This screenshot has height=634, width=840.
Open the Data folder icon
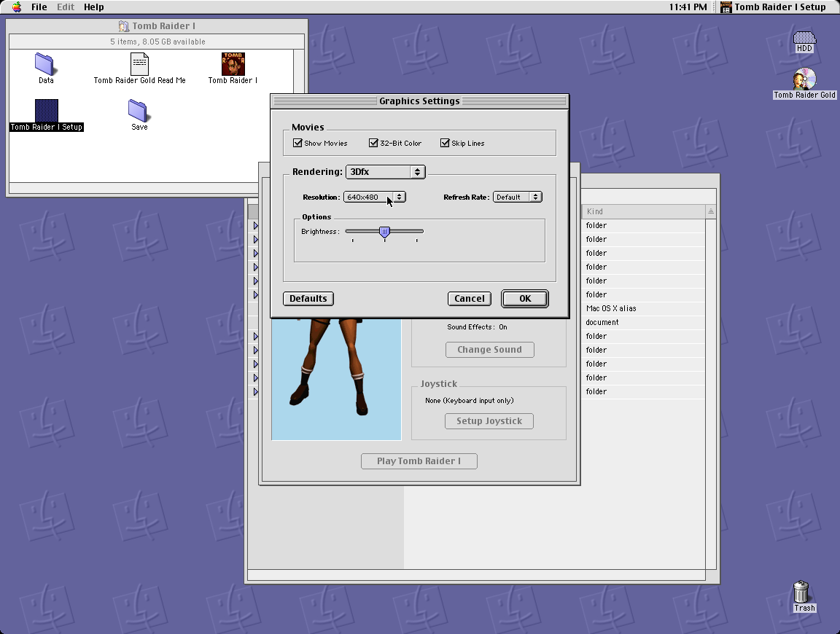[x=45, y=64]
